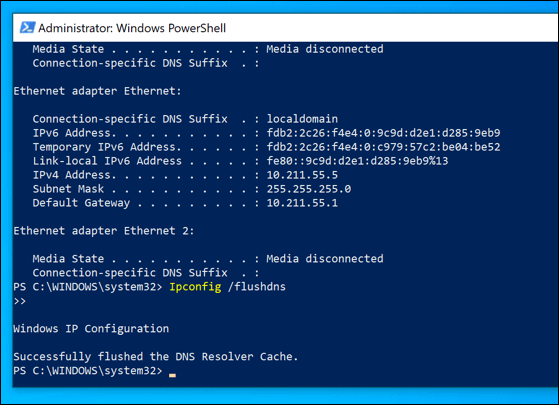Click the Ipconfig command text
Viewport: 559px width, 405px height.
coord(195,287)
